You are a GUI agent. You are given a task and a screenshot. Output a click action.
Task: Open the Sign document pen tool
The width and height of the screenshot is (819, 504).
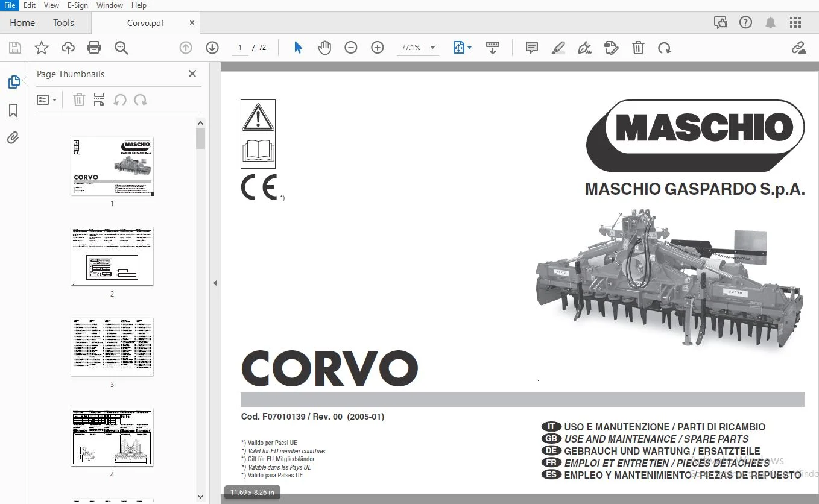click(584, 48)
